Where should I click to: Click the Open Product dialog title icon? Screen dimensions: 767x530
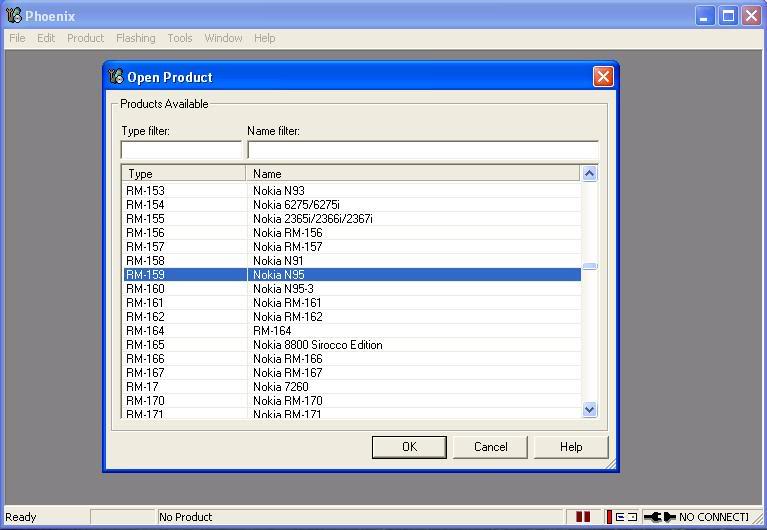tap(115, 76)
